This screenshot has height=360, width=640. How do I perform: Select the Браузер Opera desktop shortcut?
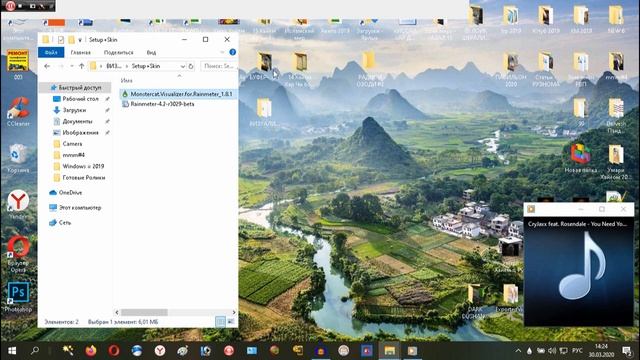coord(18,254)
